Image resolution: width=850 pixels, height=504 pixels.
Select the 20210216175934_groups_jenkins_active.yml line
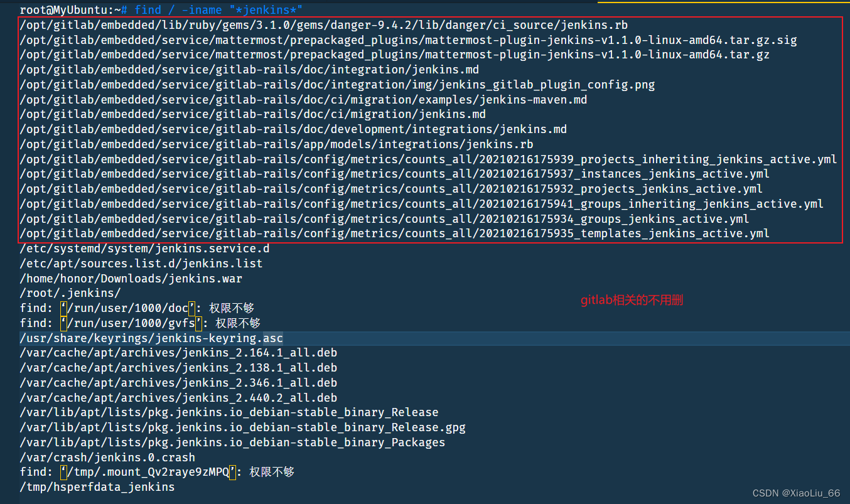point(384,219)
